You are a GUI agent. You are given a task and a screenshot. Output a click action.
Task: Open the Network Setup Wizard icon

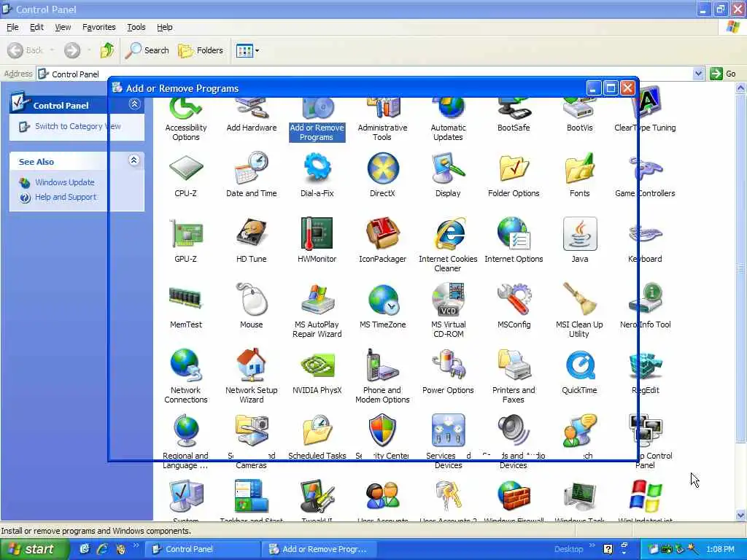click(x=252, y=365)
